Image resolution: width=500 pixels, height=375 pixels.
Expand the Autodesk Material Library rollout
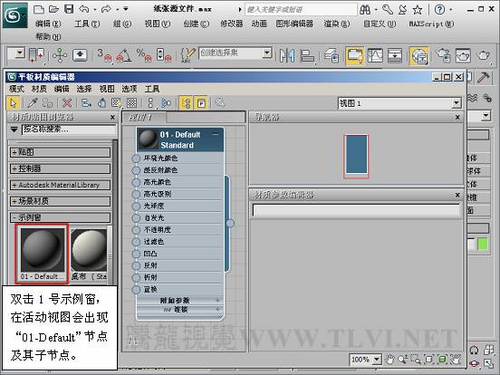60,185
